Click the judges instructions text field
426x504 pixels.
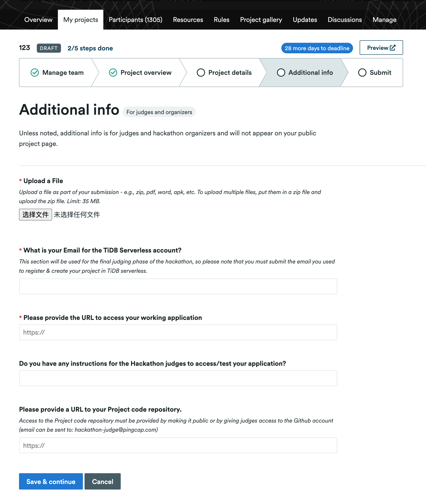tap(178, 378)
